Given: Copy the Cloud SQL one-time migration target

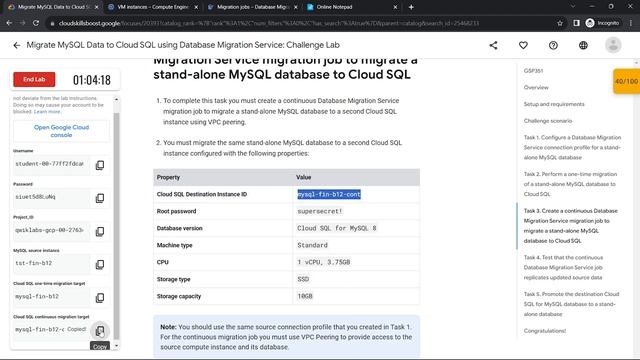Looking at the screenshot, I should tap(100, 298).
